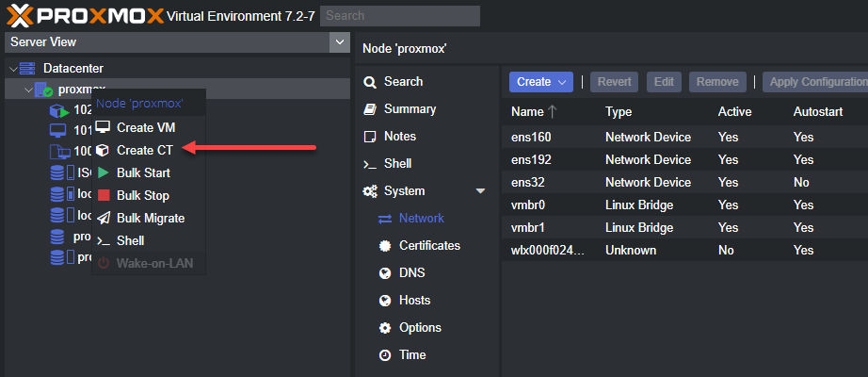Click the Proxmox logo
The image size is (868, 377).
pos(85,15)
